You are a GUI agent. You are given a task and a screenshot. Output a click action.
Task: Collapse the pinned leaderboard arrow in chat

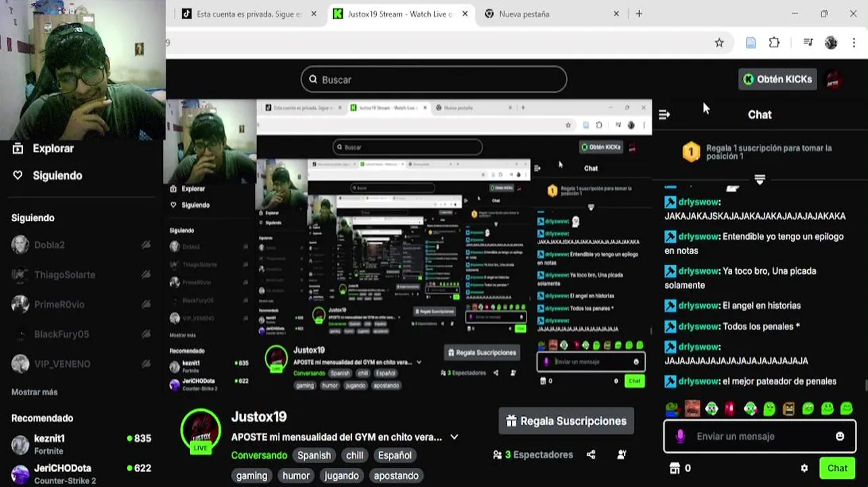click(x=760, y=179)
